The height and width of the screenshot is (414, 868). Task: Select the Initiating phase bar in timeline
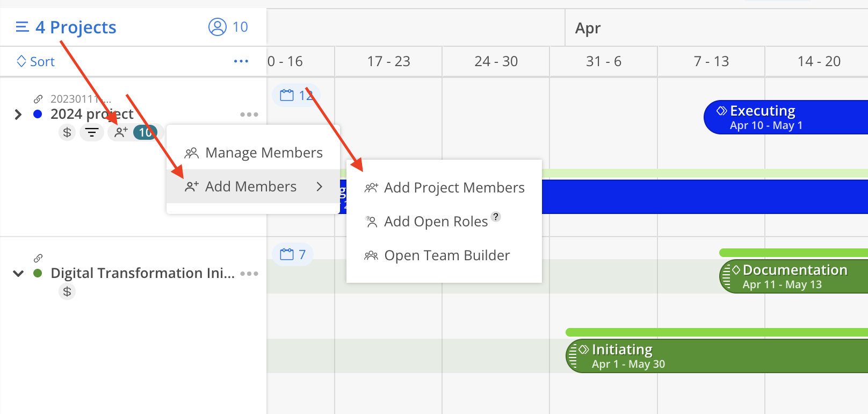[717, 356]
